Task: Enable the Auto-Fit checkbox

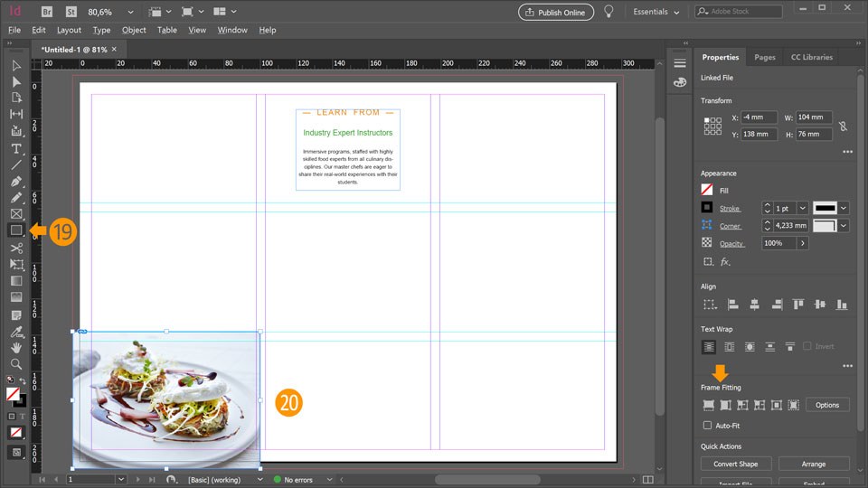Action: (707, 425)
